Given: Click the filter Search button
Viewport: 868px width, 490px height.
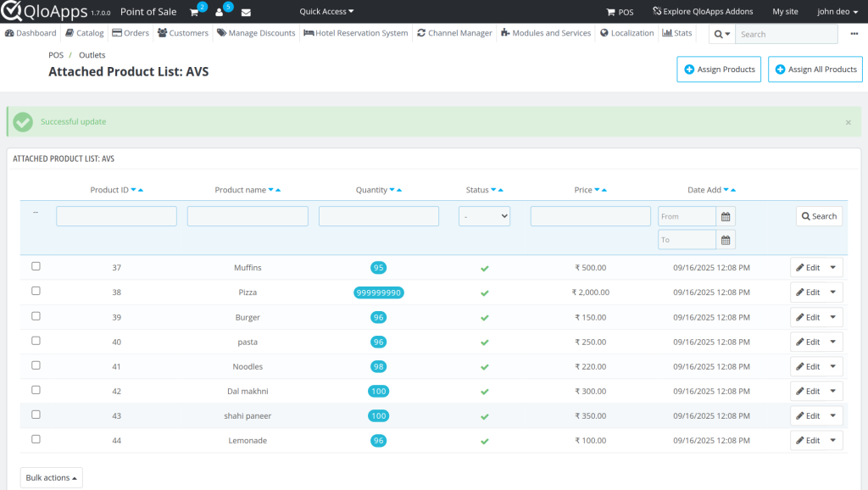Looking at the screenshot, I should (820, 216).
